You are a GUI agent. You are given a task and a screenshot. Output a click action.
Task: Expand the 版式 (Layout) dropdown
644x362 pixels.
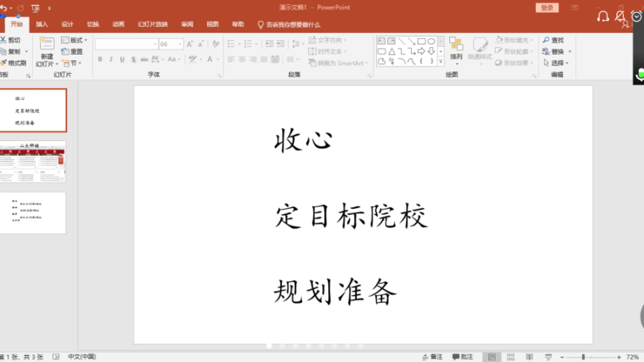coord(74,40)
